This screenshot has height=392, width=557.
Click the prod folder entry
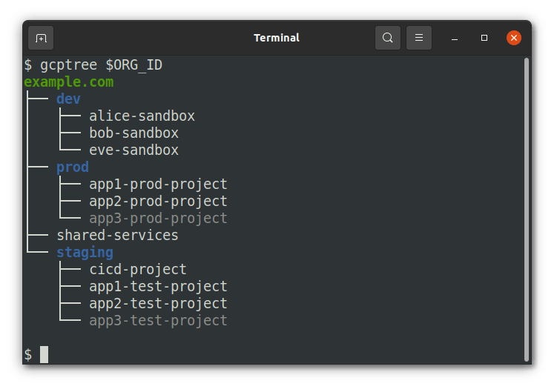73,167
